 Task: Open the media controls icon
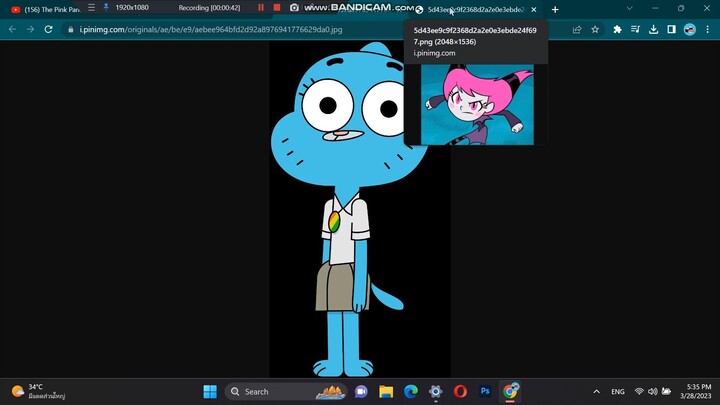point(635,29)
